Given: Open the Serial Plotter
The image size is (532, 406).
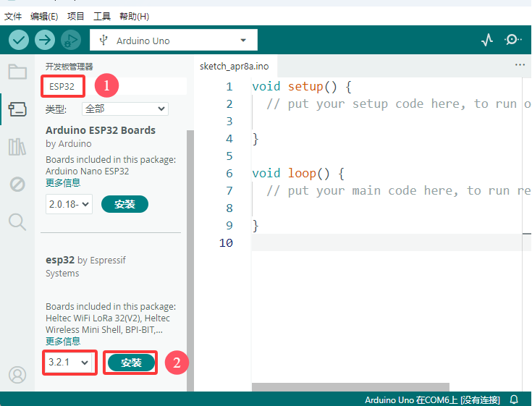Looking at the screenshot, I should click(487, 40).
